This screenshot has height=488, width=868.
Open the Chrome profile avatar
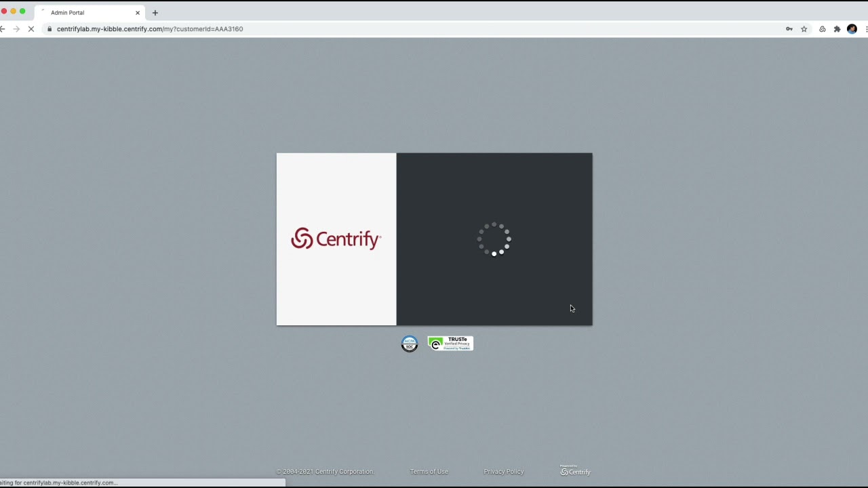click(x=852, y=29)
